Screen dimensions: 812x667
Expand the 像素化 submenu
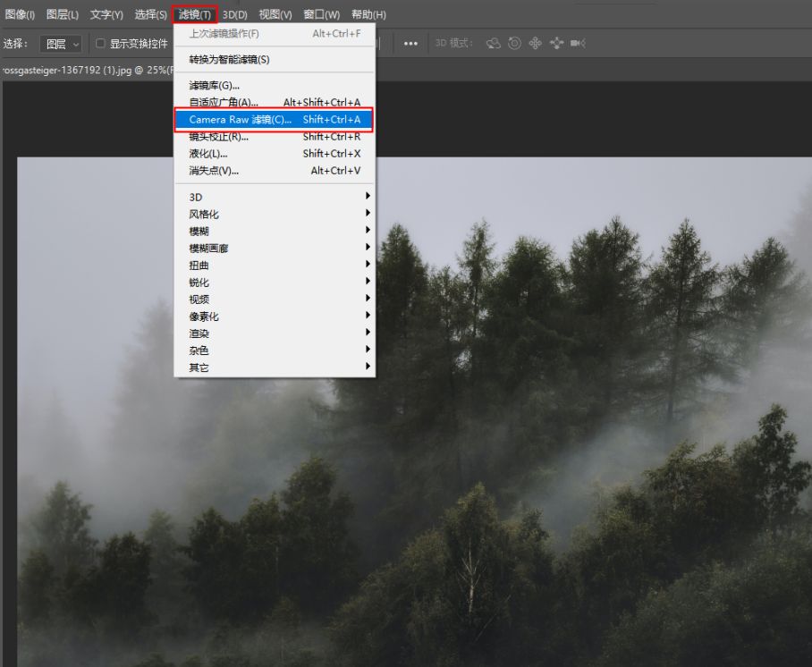pos(274,317)
